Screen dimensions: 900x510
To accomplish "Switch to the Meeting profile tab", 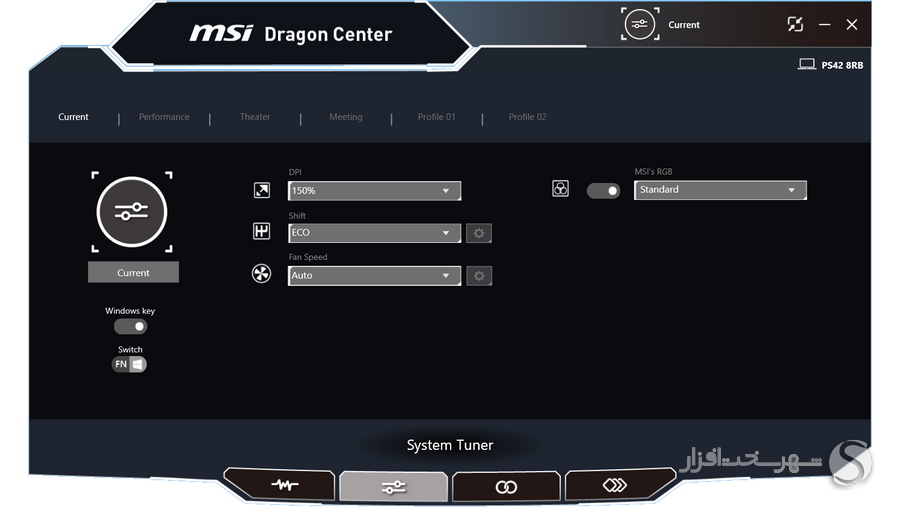I will 346,116.
